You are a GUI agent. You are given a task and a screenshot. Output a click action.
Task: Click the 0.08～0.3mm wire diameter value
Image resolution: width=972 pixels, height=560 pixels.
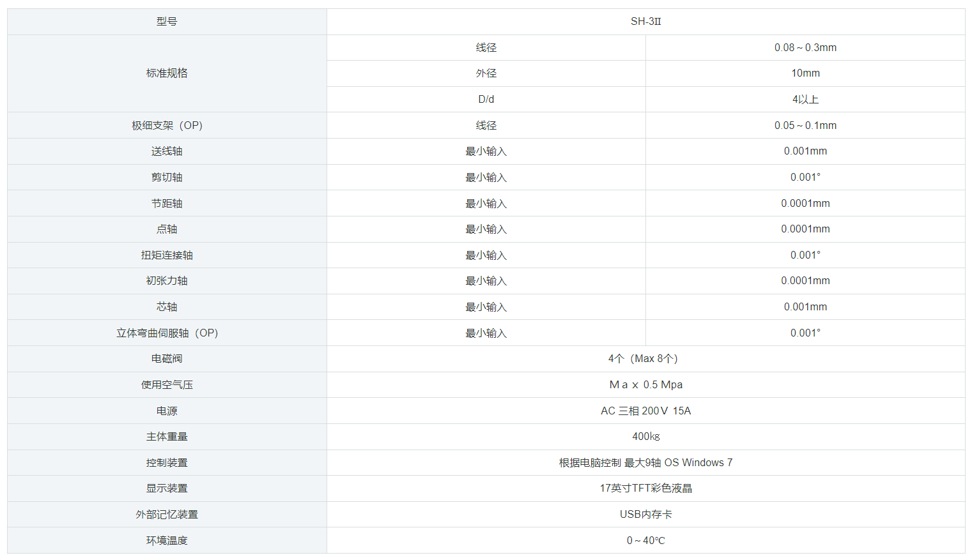(x=805, y=48)
